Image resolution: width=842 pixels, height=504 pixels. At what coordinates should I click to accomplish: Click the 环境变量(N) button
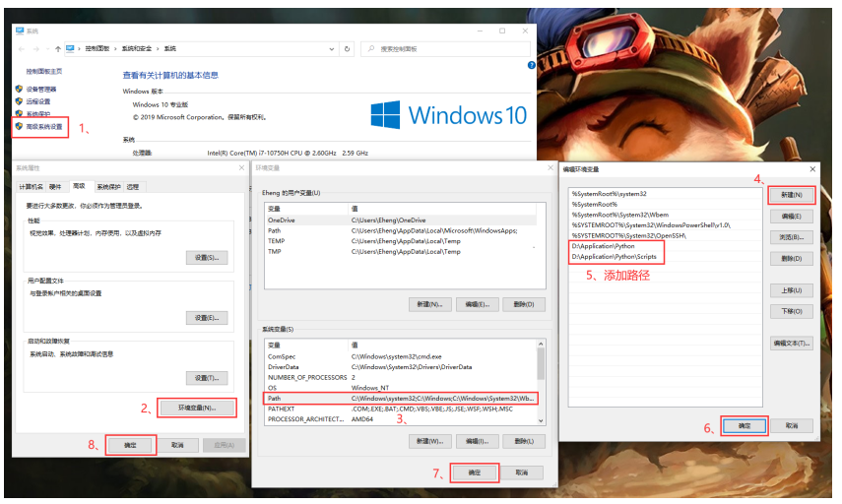tap(197, 408)
